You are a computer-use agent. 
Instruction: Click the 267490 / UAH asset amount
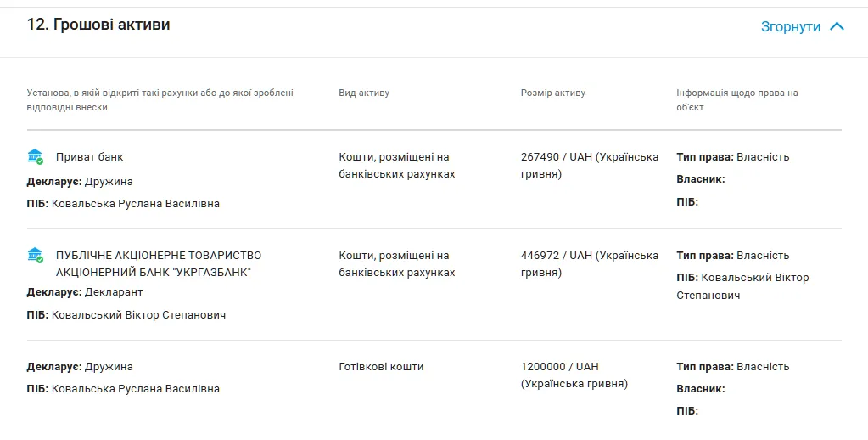pyautogui.click(x=590, y=165)
